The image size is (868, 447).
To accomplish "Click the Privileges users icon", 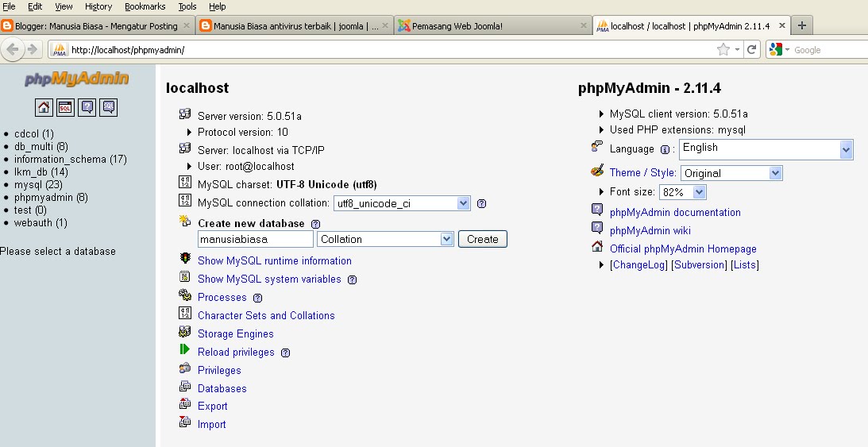I will click(185, 368).
